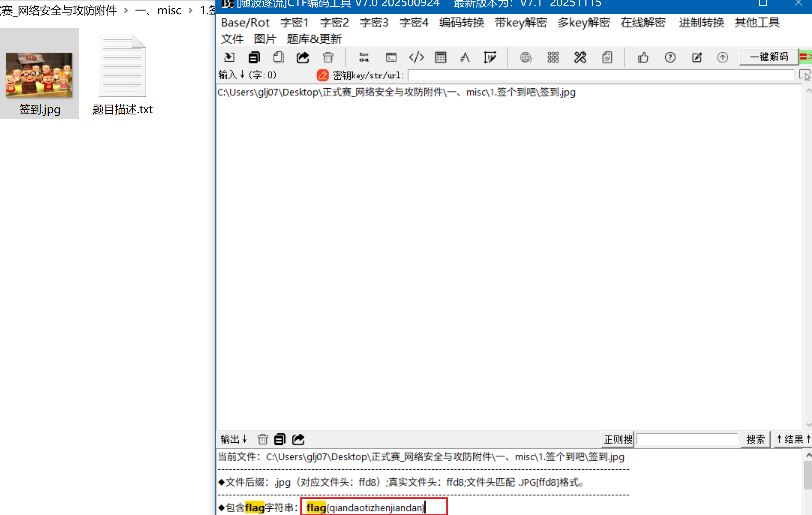Click the globe icon in the toolbar
The image size is (812, 515).
pos(526,57)
